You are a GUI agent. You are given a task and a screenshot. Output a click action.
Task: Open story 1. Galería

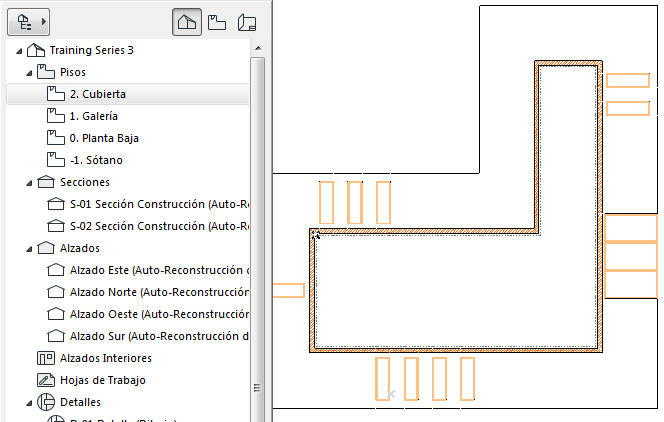coord(94,116)
